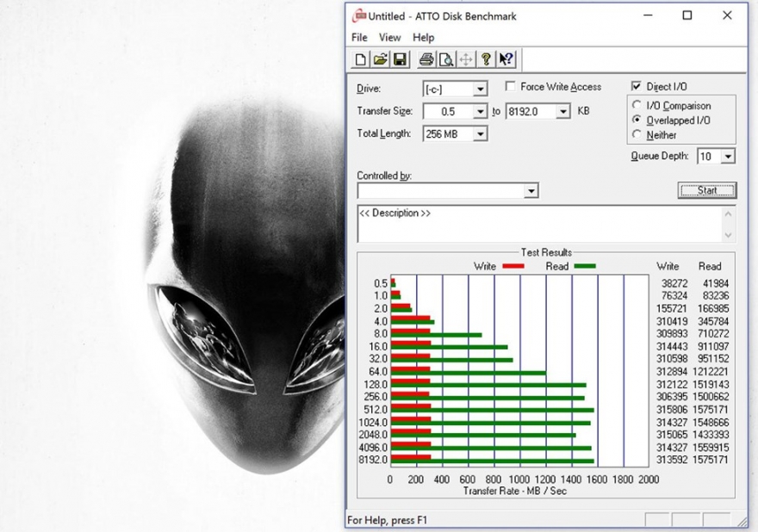Select the move window tool icon

coord(465,59)
